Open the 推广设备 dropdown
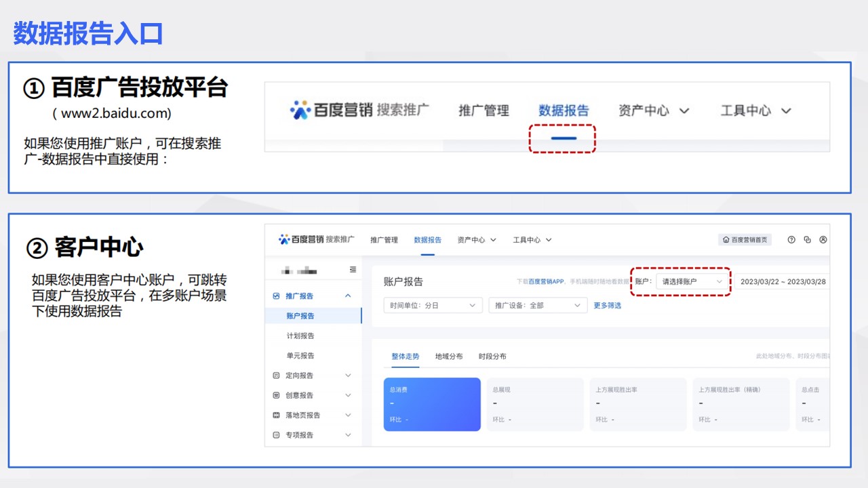The width and height of the screenshot is (868, 488). [538, 306]
